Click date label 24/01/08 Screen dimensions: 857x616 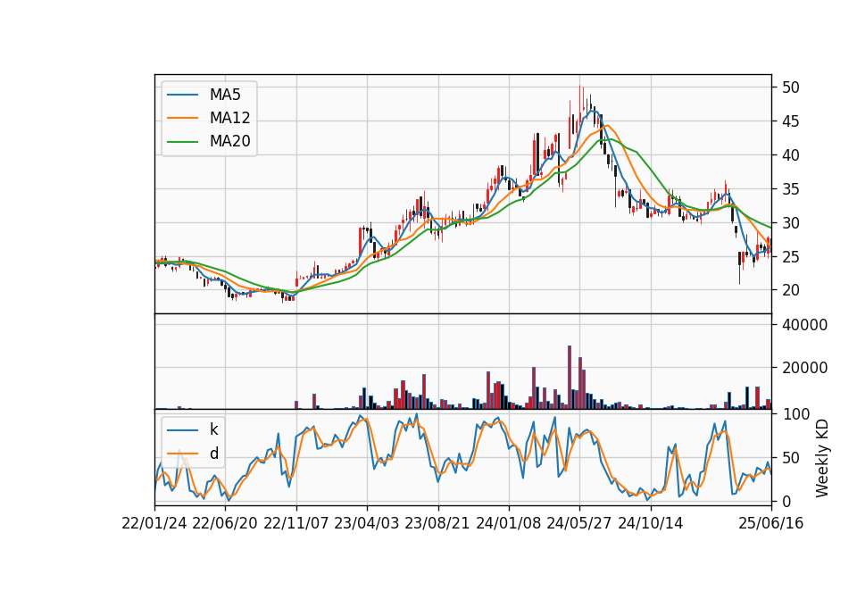click(508, 523)
